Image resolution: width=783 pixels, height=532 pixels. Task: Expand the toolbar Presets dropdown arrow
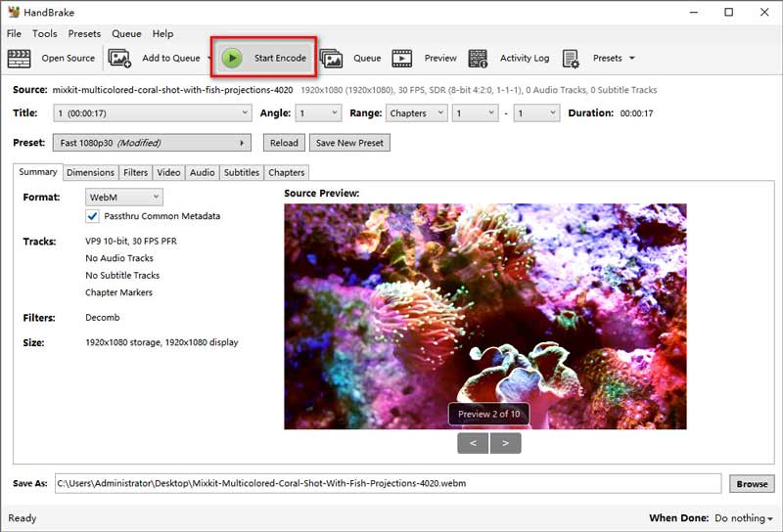pos(632,59)
